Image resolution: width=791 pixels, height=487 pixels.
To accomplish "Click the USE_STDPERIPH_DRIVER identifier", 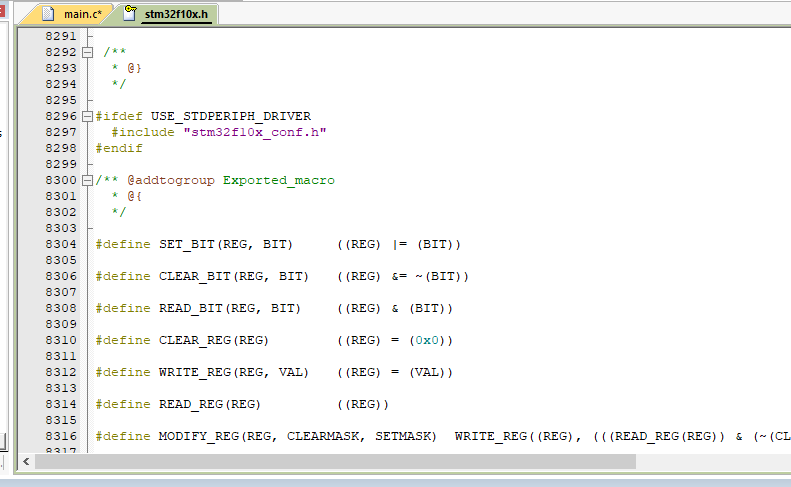I will [231, 116].
